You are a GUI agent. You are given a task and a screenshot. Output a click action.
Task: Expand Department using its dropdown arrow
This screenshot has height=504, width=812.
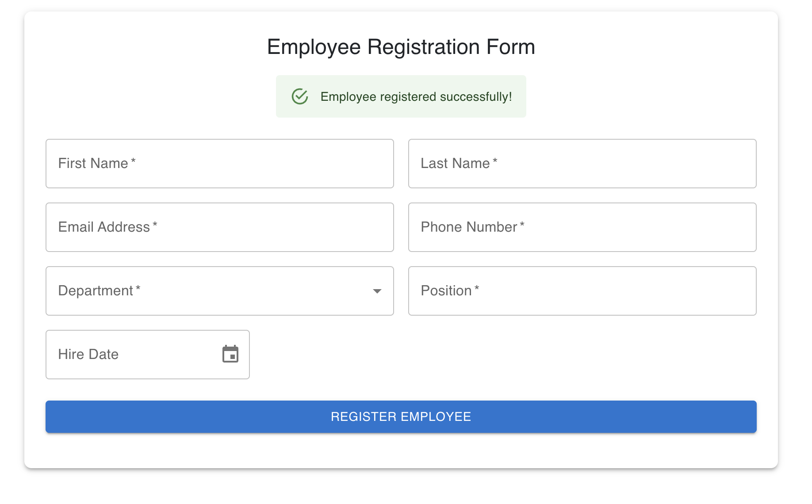tap(377, 291)
